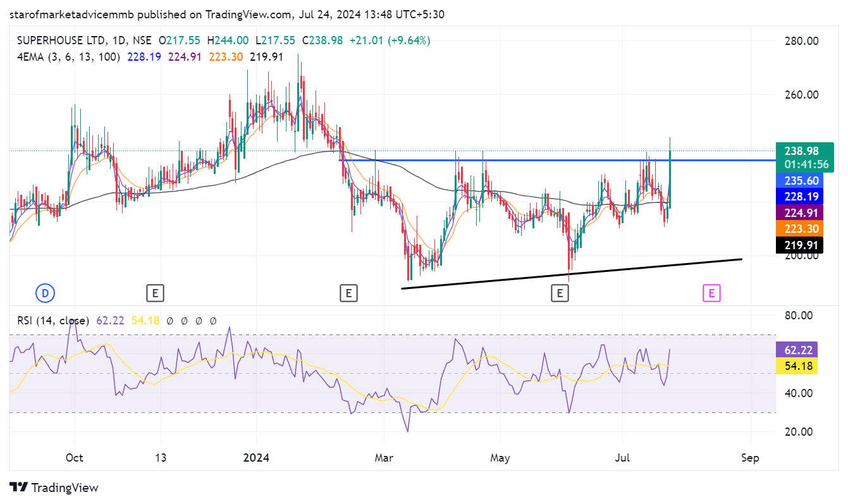This screenshot has width=848, height=504.
Task: Click the 280.00 price axis label
Action: 801,40
